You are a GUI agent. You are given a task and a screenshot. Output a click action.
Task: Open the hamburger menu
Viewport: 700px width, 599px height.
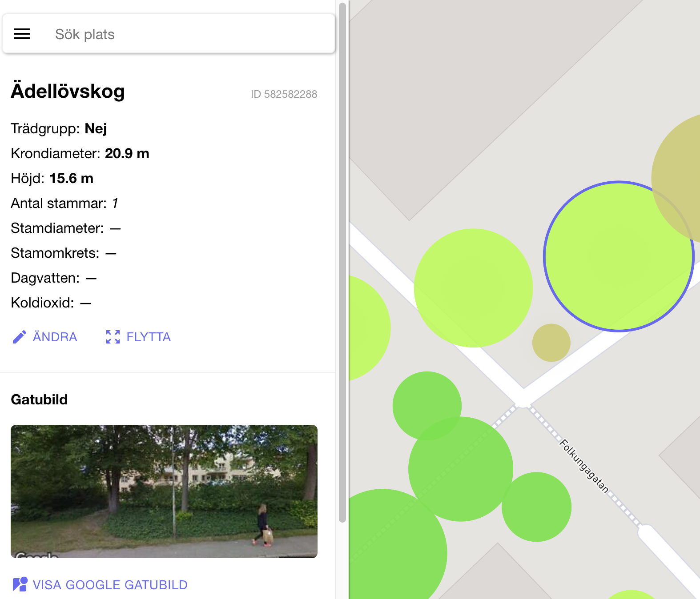tap(22, 34)
